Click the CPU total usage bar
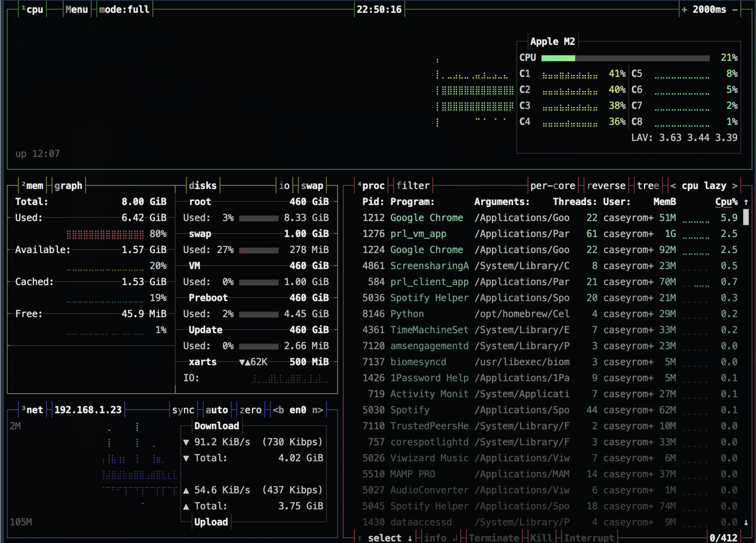Screen dimensions: 756x543 pyautogui.click(x=625, y=58)
